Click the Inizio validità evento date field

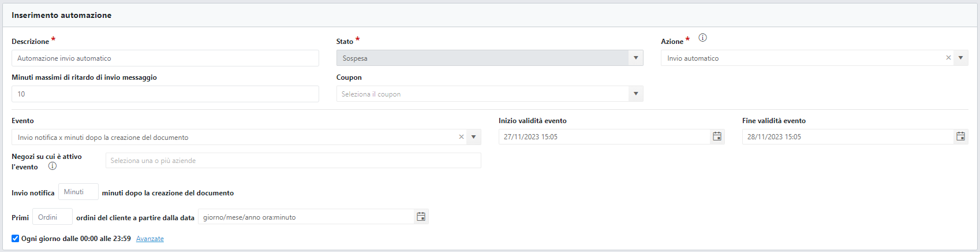pos(604,136)
